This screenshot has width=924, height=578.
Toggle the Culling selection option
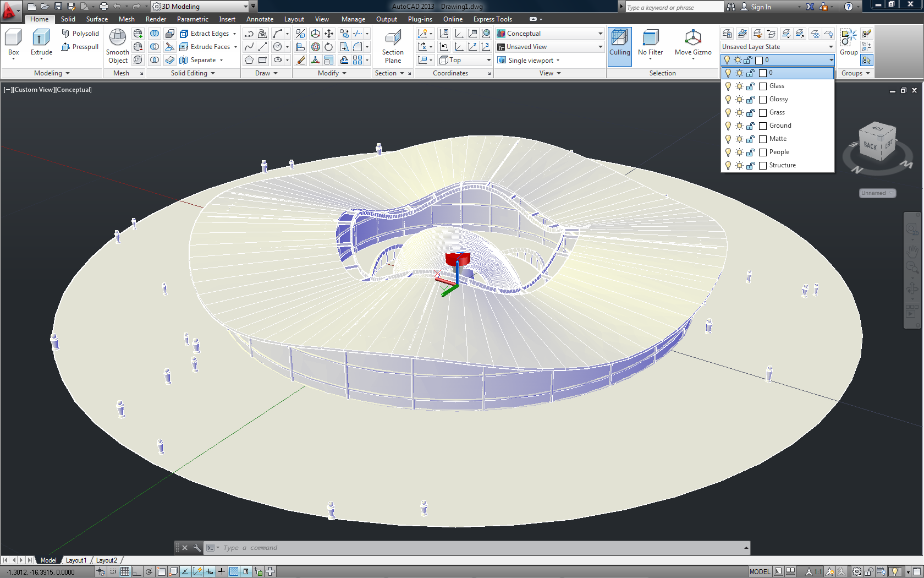(x=619, y=46)
